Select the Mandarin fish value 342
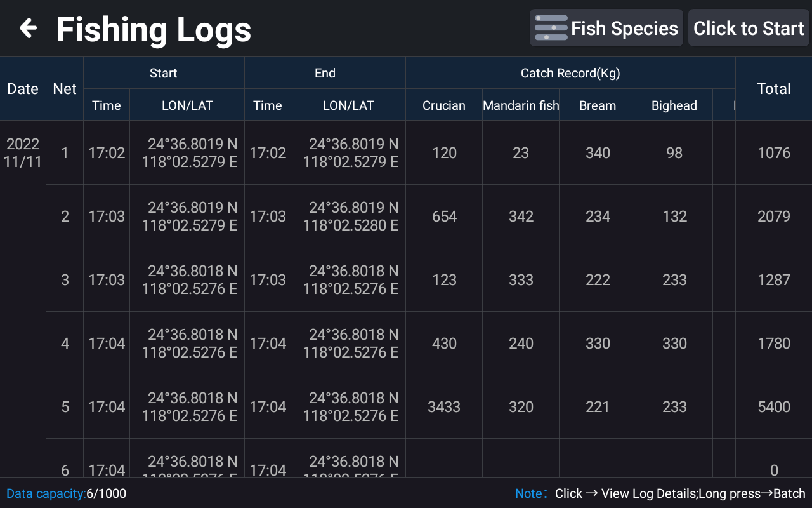Screen dimensions: 812x508 click(x=521, y=217)
